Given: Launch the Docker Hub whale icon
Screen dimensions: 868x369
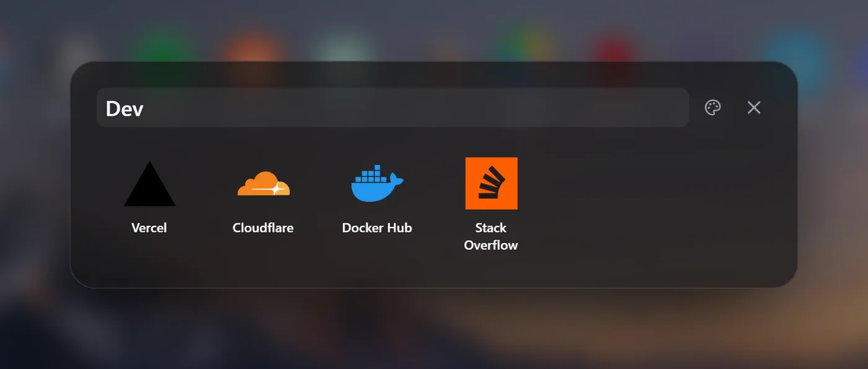Looking at the screenshot, I should tap(377, 184).
